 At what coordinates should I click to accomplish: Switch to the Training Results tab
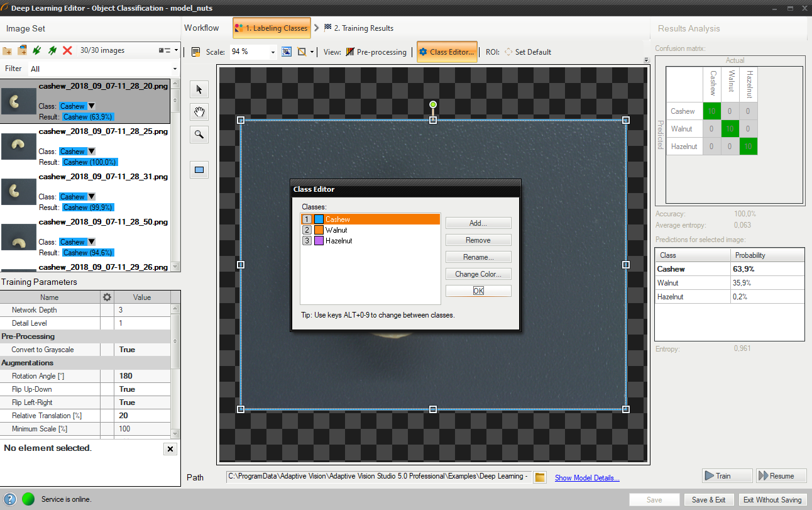point(358,28)
